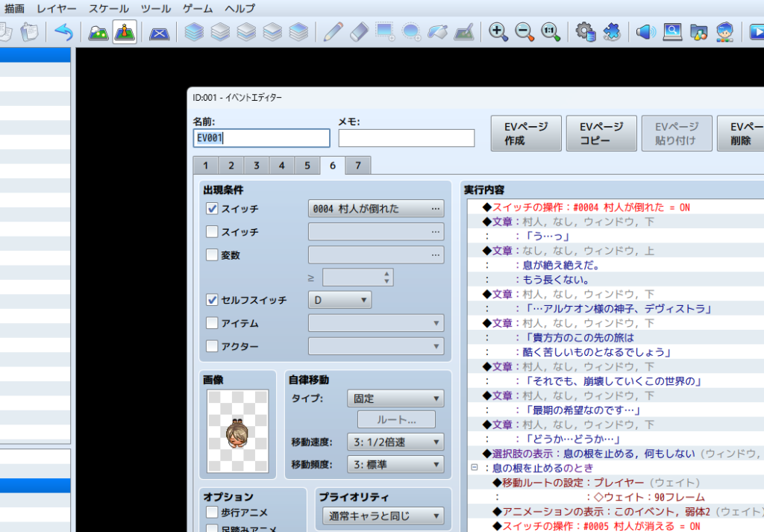Click the Zoom In magnifier
The width and height of the screenshot is (764, 532).
[x=498, y=32]
